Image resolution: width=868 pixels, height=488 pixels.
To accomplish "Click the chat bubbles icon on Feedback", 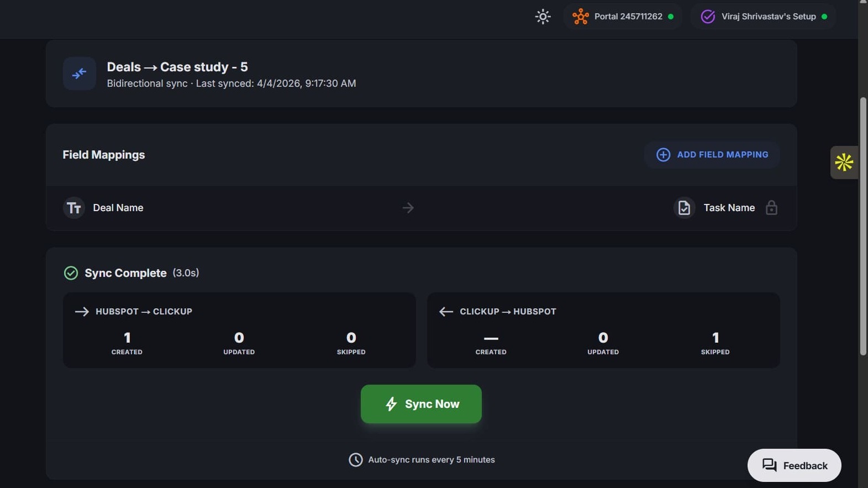I will pos(770,465).
